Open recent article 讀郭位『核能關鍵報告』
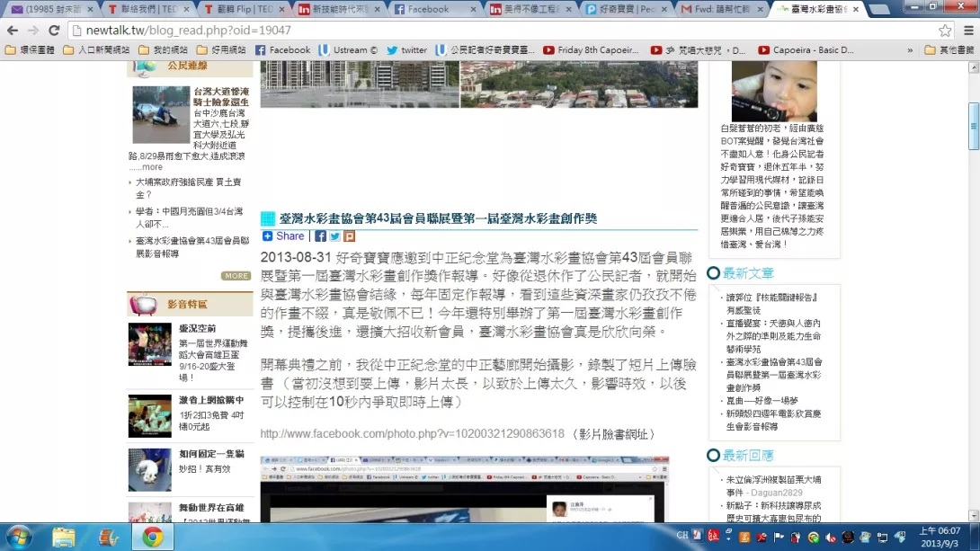The height and width of the screenshot is (551, 980). point(772,304)
